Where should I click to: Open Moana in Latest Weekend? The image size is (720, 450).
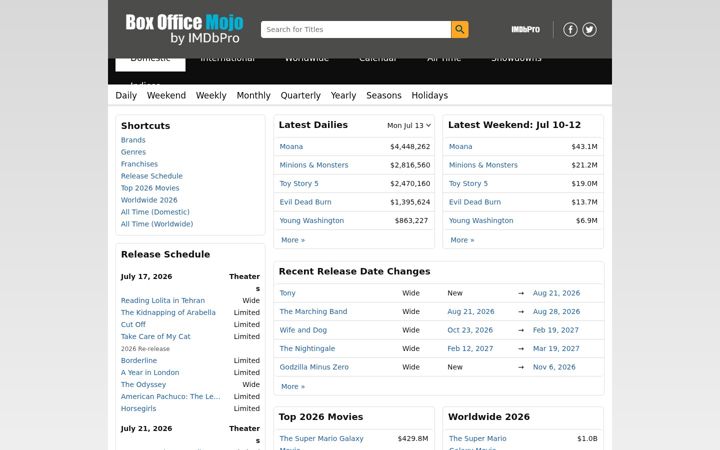(x=461, y=146)
